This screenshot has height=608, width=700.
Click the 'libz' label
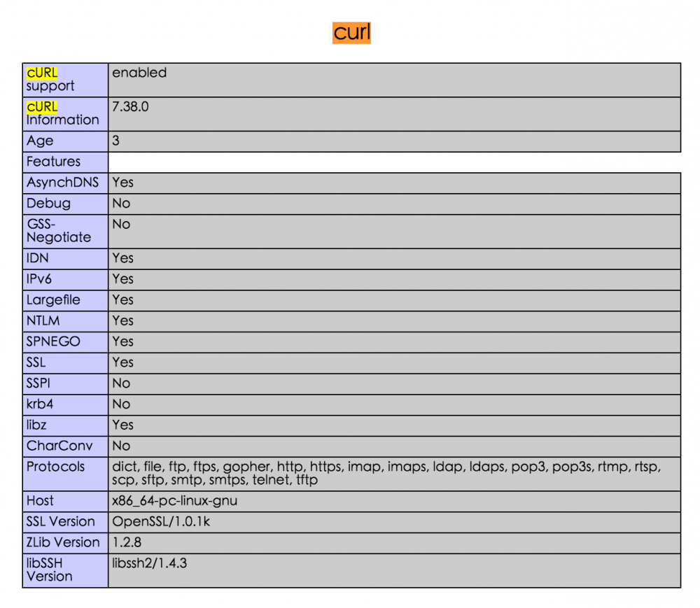point(36,425)
